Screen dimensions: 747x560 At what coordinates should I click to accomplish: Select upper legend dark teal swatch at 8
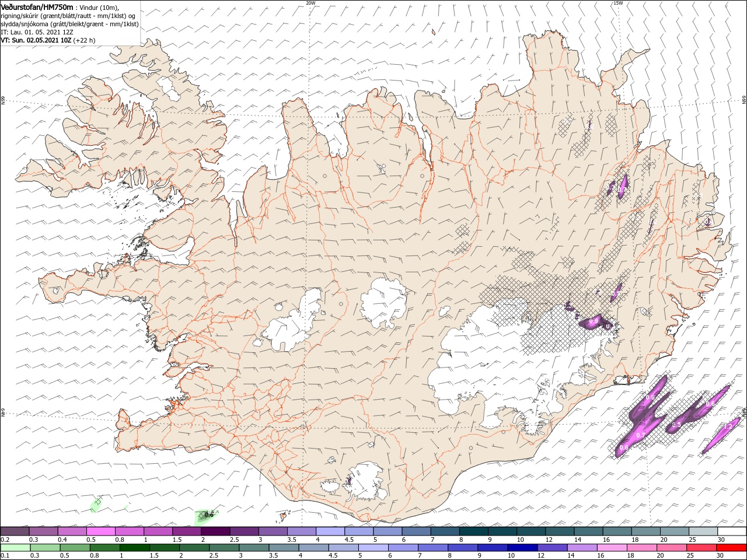pyautogui.click(x=473, y=531)
